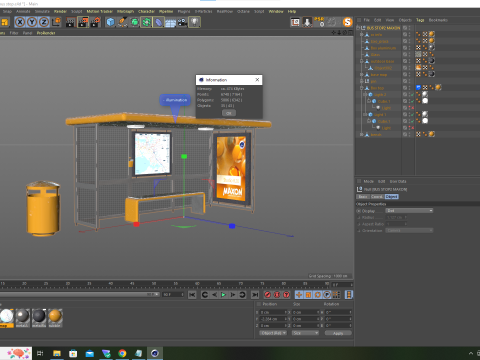Toggle the red X on first Light row
Viewport: 480px width, 360px height.
[412, 108]
